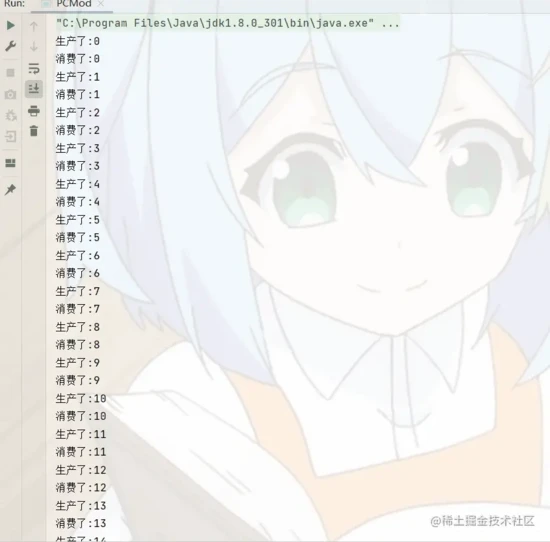Click output line 消费了:8
Viewport: 550px width, 542px height.
click(x=78, y=344)
